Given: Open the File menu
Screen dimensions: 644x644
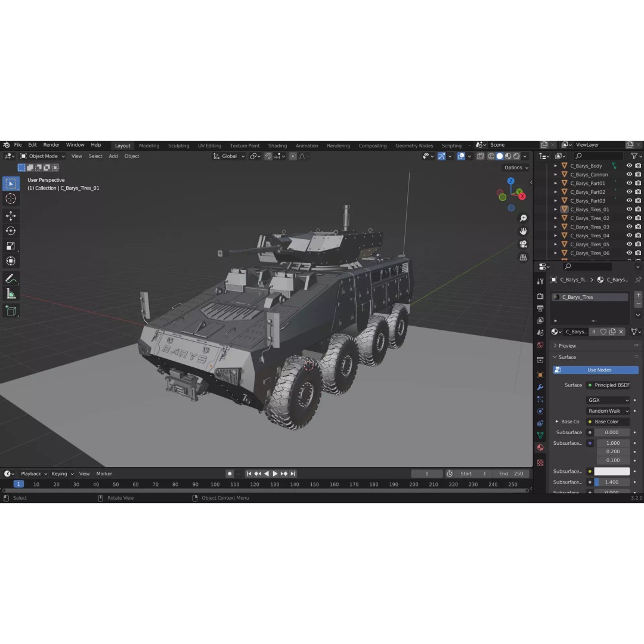Looking at the screenshot, I should (18, 145).
